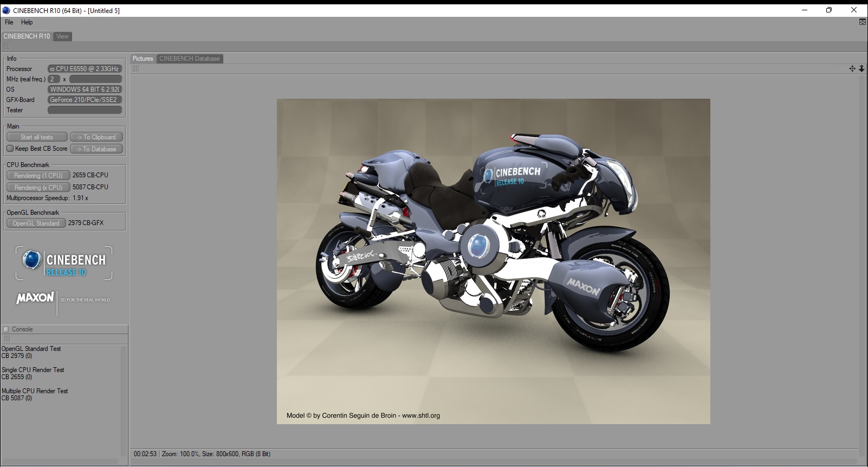Click the Multiprocessor Speedup 1.91 x value
Viewport: 868px width, 467px height.
click(80, 198)
